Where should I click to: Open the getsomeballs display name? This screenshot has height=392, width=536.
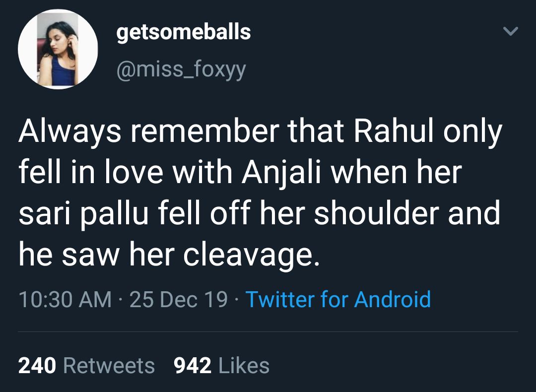[x=183, y=32]
